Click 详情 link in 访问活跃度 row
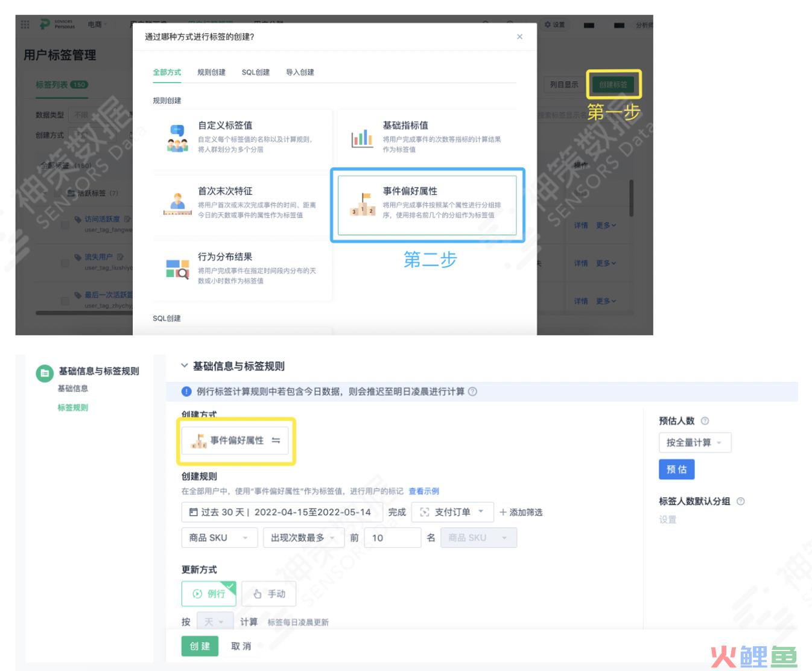Viewport: 812px width, 671px height. [581, 225]
